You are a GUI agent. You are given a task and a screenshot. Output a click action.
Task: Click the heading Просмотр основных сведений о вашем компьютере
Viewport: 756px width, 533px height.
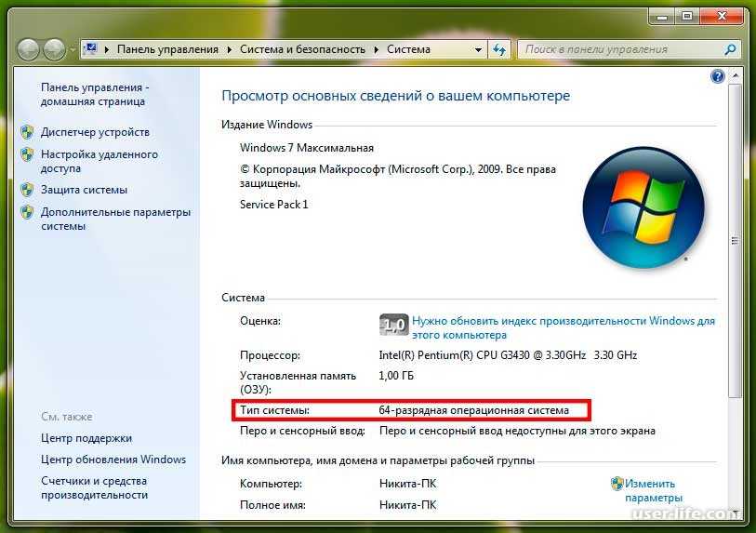click(396, 96)
